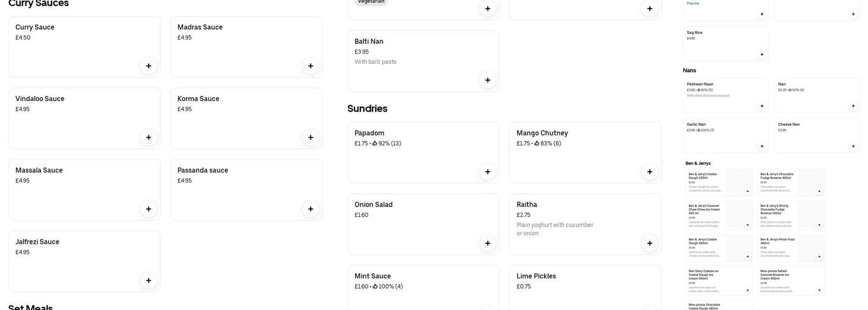Add Sag Rice to basket
The height and width of the screenshot is (310, 868).
pos(762,55)
